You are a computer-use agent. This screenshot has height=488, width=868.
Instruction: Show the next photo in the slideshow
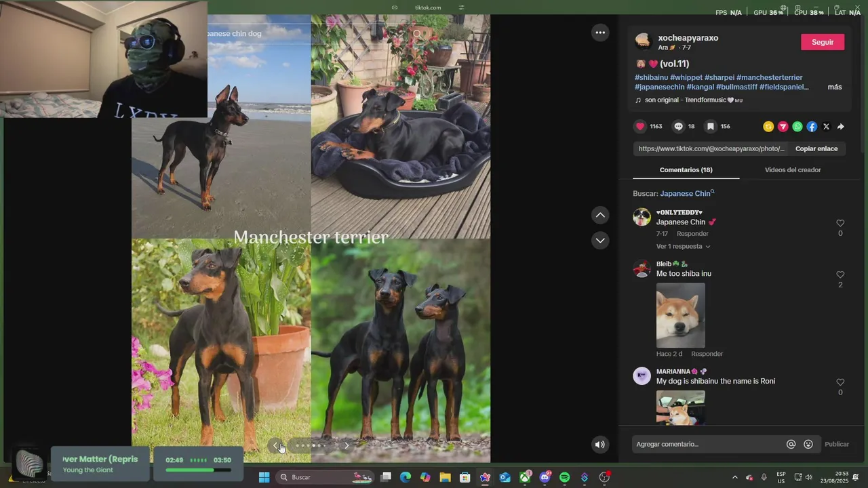coord(347,445)
